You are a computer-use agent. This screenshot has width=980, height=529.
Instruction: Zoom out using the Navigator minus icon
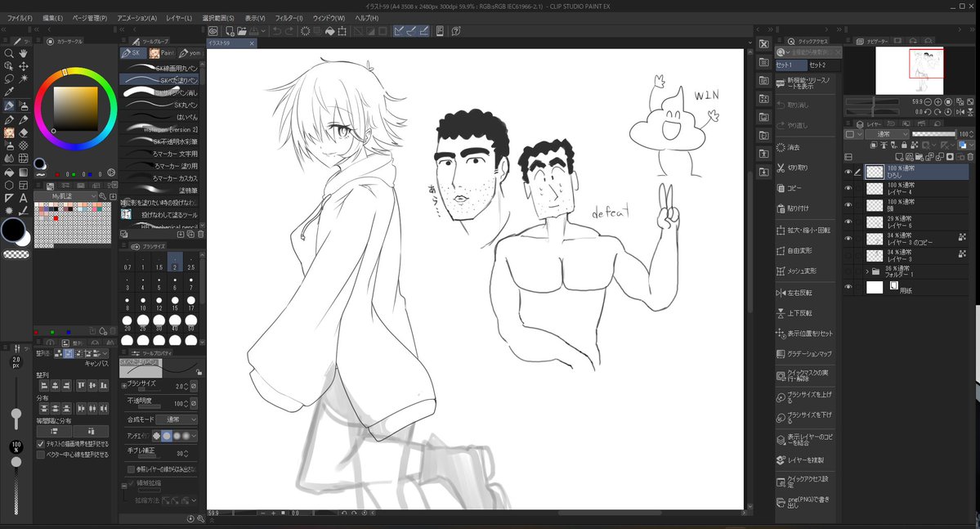(928, 102)
